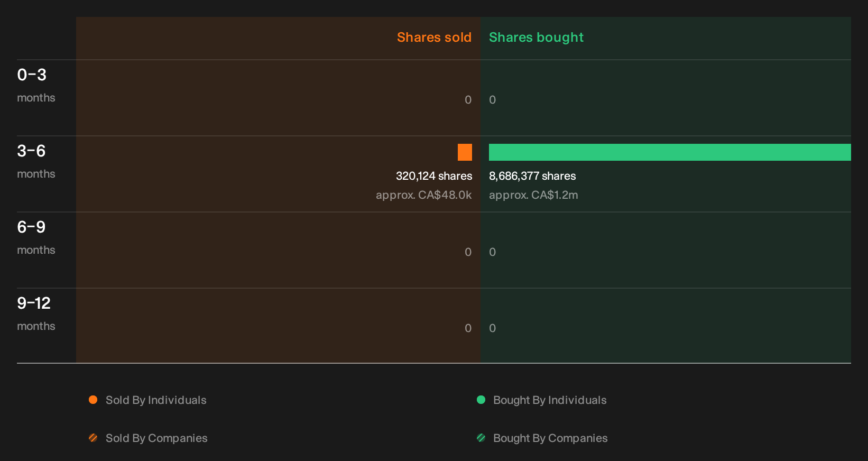The height and width of the screenshot is (461, 868).
Task: Click the 8,686,377 shares value
Action: tap(532, 176)
